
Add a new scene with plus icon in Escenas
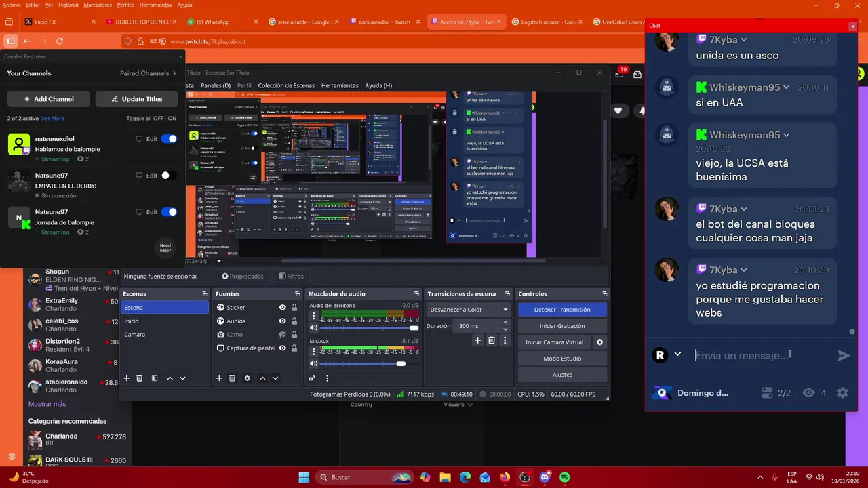tap(126, 378)
